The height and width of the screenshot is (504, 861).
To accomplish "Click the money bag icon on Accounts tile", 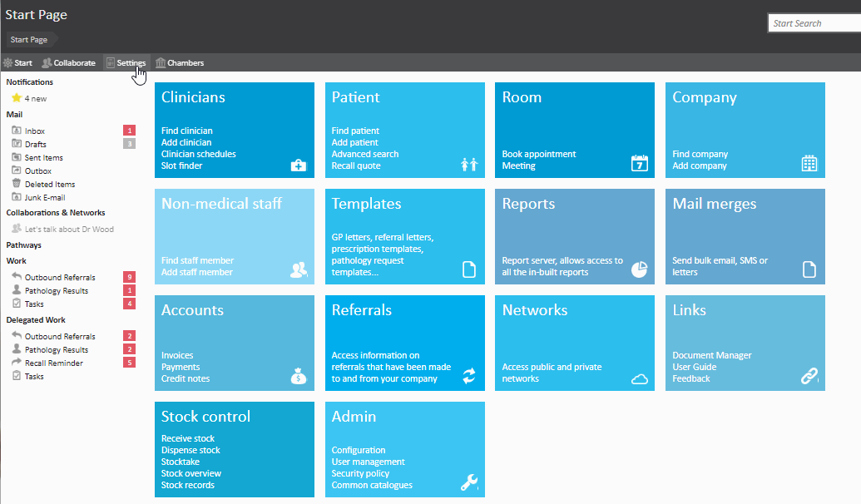I will pos(299,376).
